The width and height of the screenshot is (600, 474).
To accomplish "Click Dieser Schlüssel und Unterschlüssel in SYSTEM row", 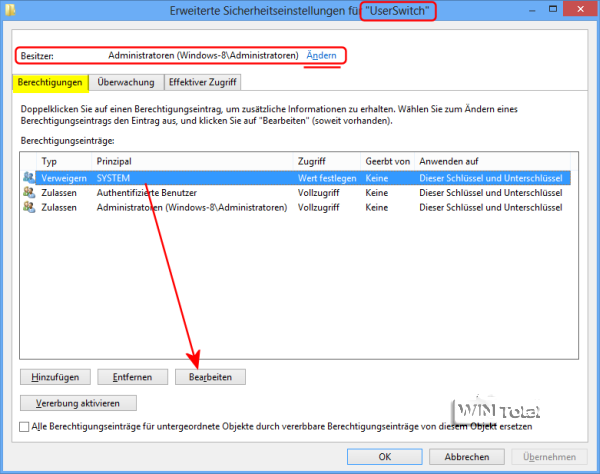I will coord(491,178).
